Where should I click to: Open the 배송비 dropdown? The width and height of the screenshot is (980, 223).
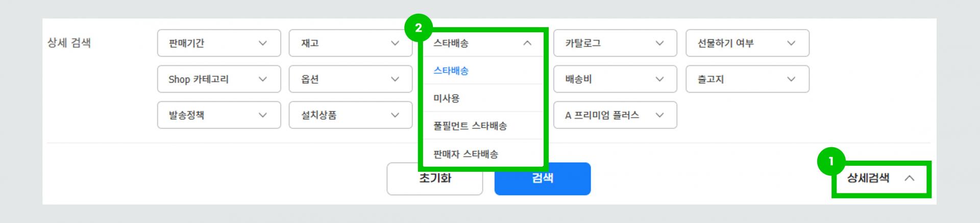615,79
